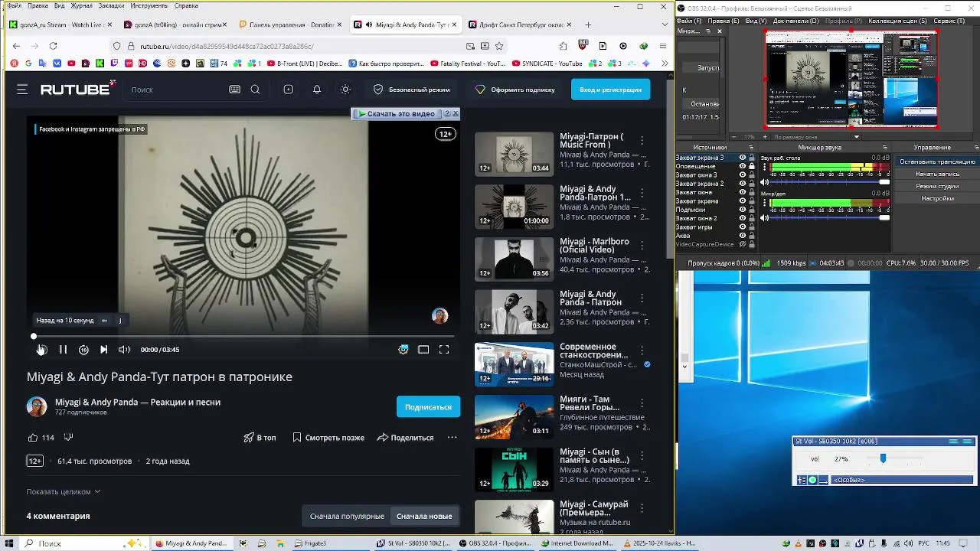Open more actions ellipsis under the video
The width and height of the screenshot is (980, 551).
(x=452, y=438)
